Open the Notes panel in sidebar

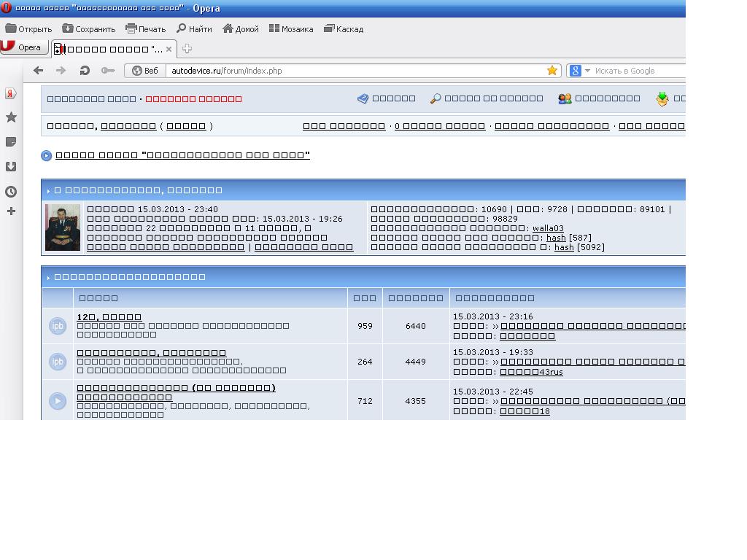[x=11, y=142]
